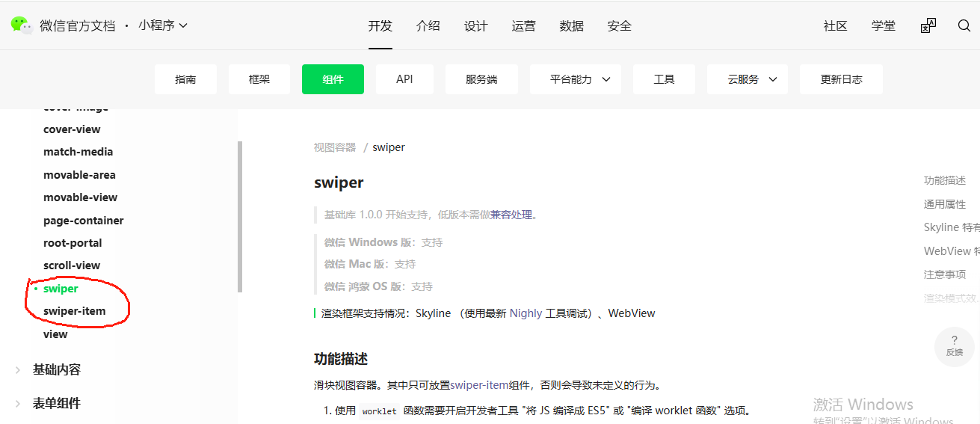Switch to the 运营 tab
The width and height of the screenshot is (980, 424).
[524, 25]
